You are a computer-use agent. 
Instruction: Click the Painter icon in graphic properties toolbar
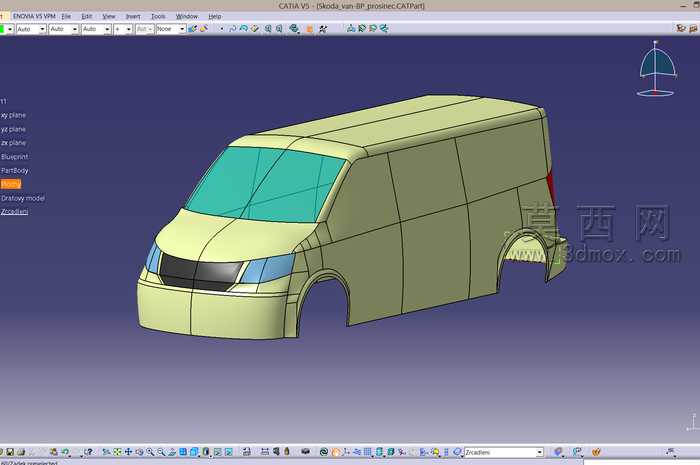point(192,29)
